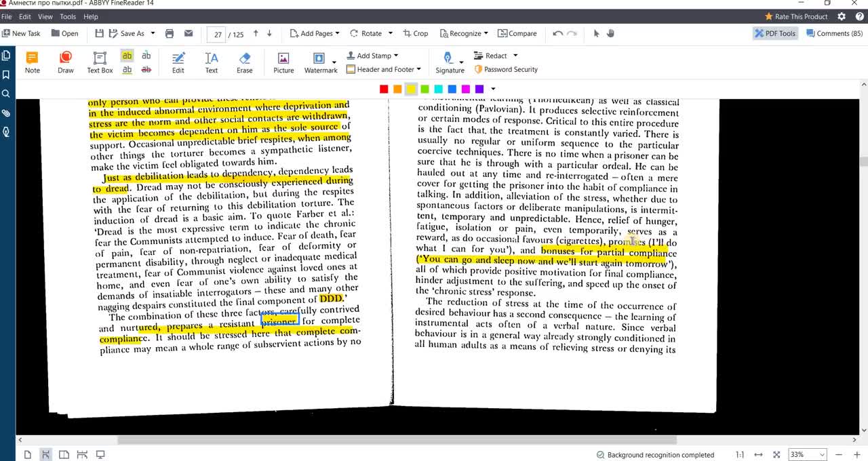Open the File menu
868x461 pixels.
tap(7, 16)
